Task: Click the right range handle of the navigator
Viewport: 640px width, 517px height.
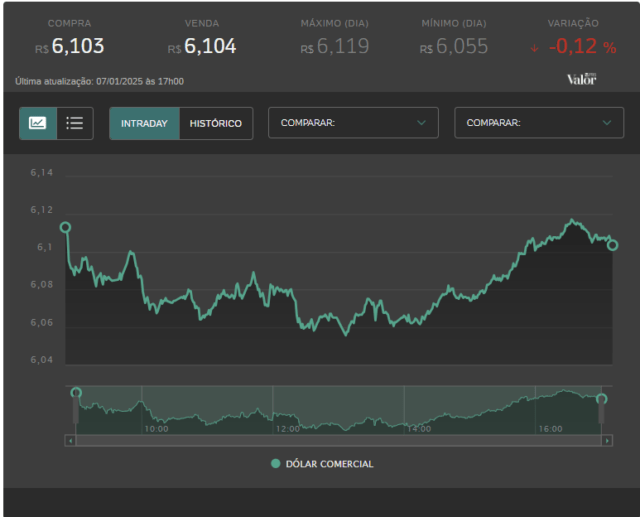Action: click(x=601, y=409)
